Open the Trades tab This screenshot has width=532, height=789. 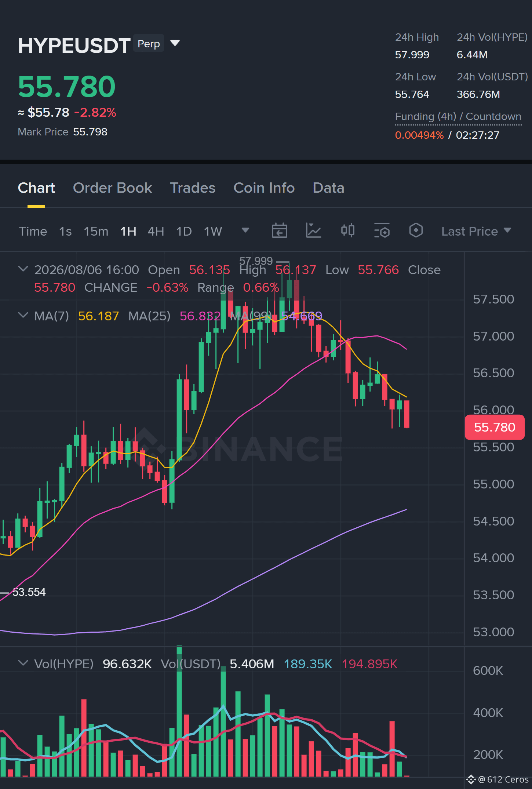(x=193, y=188)
